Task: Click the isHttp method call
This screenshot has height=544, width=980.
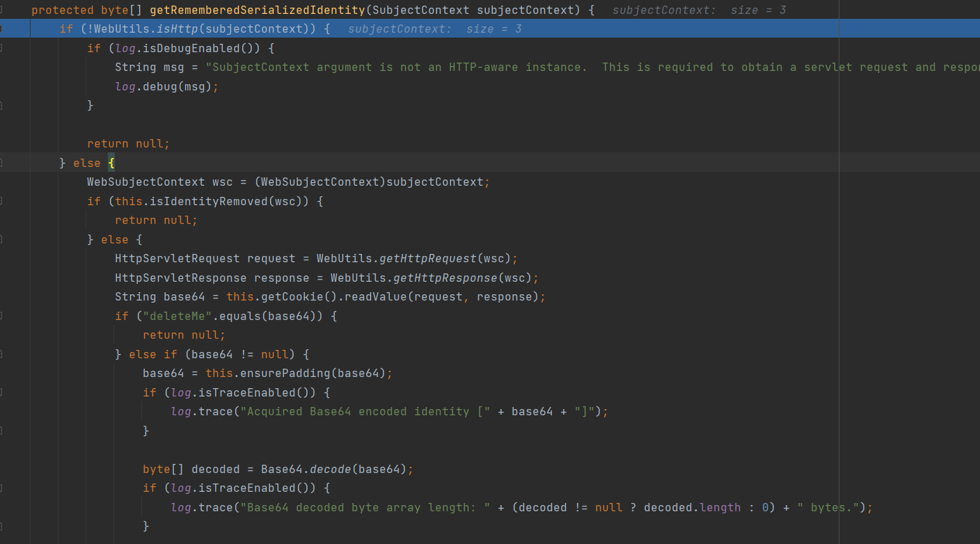Action: pos(166,29)
